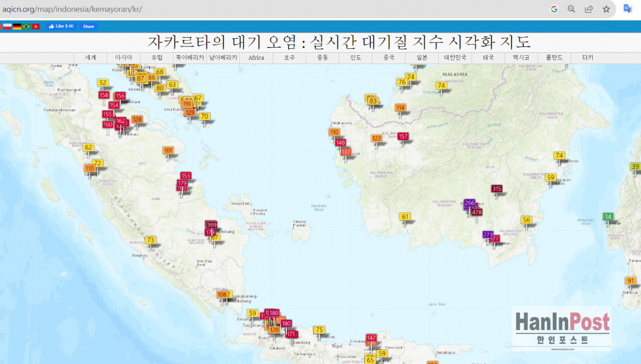Open the 아시아 menu tab

pos(124,58)
